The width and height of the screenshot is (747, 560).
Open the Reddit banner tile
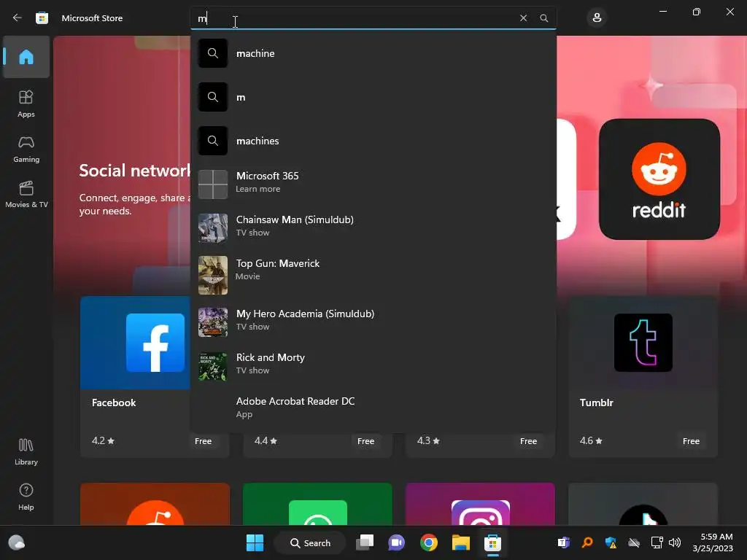tap(659, 179)
